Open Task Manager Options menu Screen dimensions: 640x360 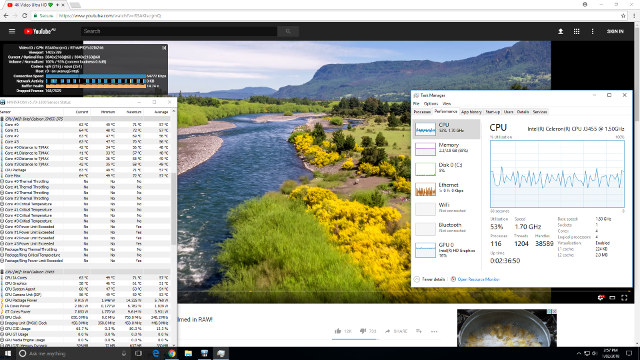click(431, 104)
